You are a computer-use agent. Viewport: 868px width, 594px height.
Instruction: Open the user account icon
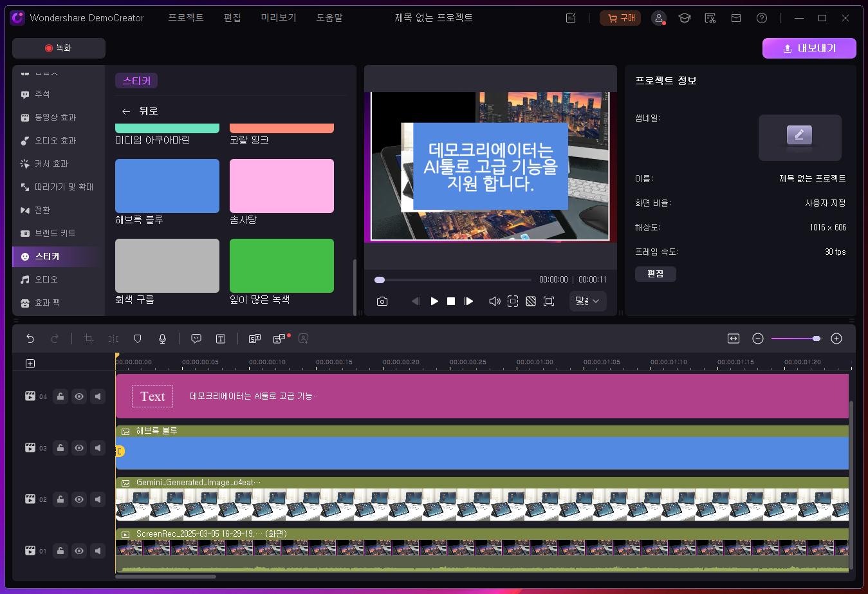(659, 18)
